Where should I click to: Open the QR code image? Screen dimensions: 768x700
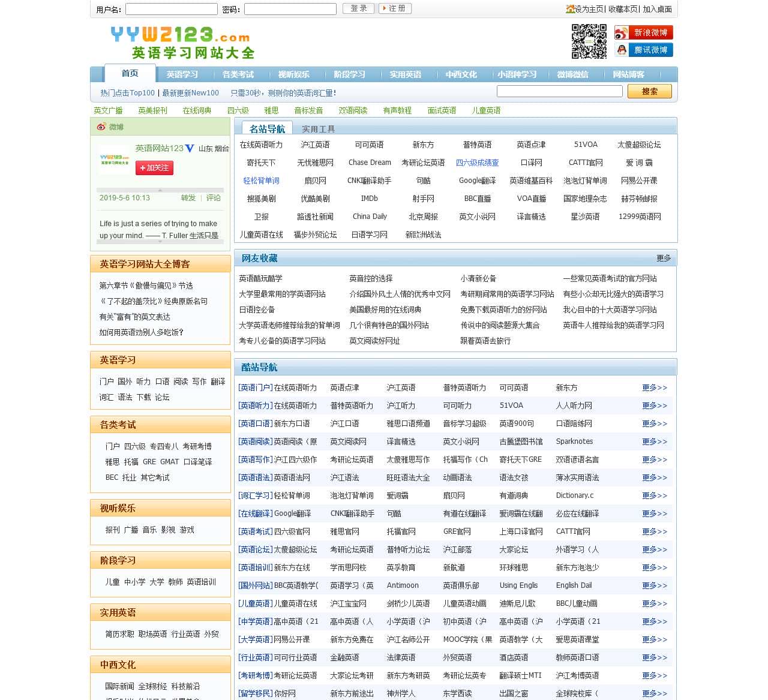(x=589, y=41)
